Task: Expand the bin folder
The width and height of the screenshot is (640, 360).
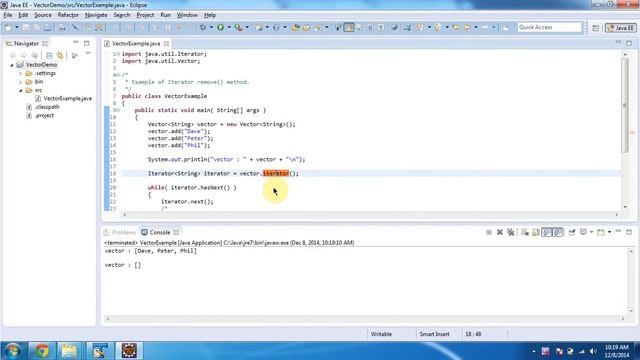Action: click(x=20, y=82)
